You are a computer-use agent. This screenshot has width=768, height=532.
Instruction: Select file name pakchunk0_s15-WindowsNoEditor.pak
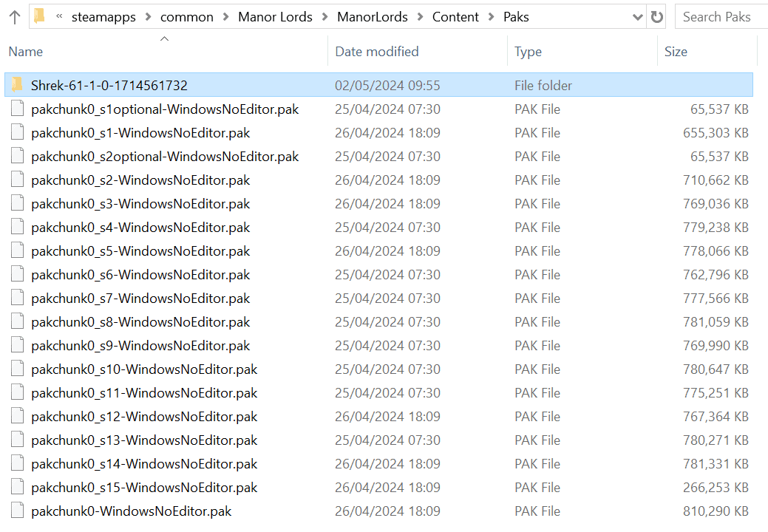[144, 488]
